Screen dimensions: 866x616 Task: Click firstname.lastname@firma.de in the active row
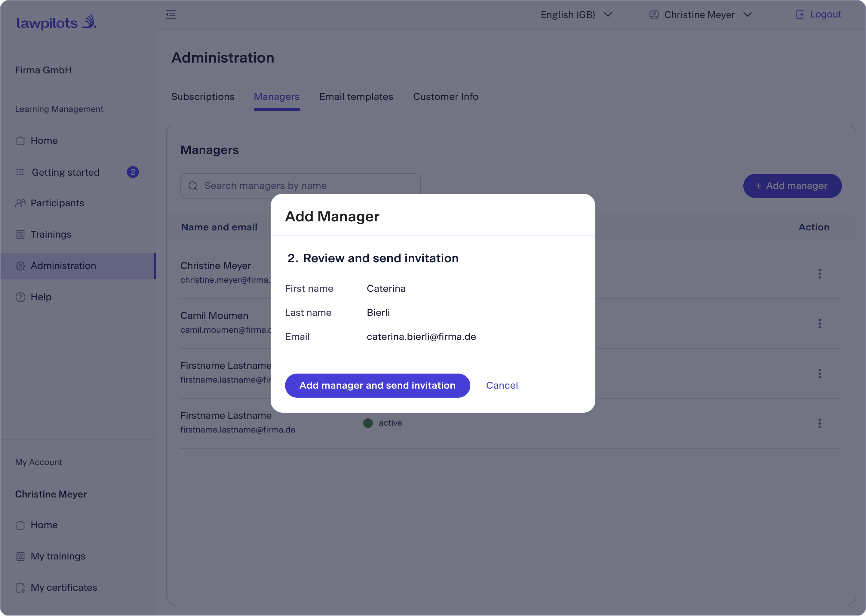point(238,430)
